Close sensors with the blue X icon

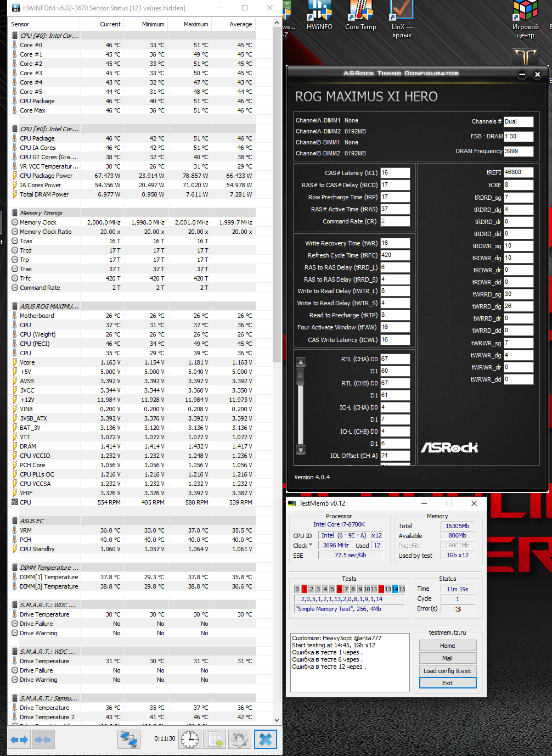coord(265,740)
